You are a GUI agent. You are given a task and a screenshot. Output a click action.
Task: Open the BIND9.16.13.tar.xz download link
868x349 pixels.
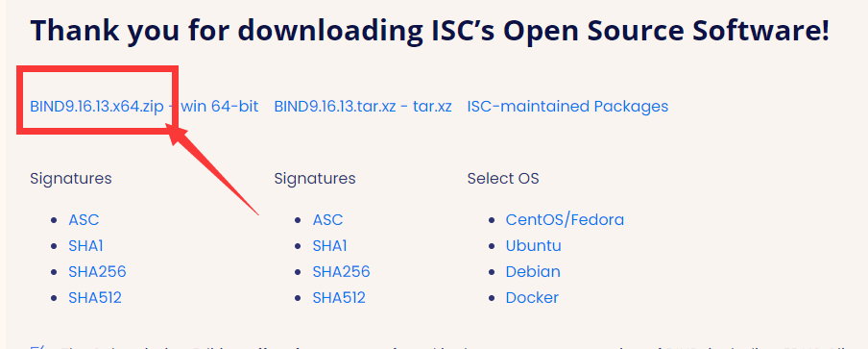click(363, 107)
